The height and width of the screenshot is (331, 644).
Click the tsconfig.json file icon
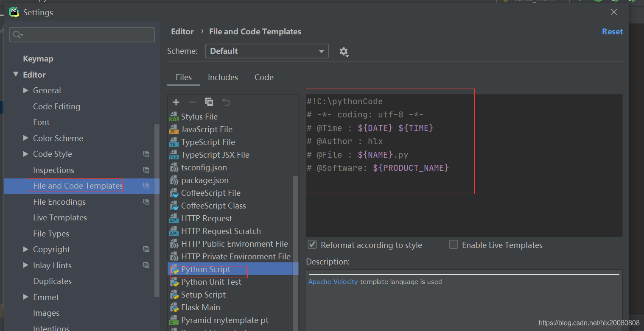[x=174, y=167]
